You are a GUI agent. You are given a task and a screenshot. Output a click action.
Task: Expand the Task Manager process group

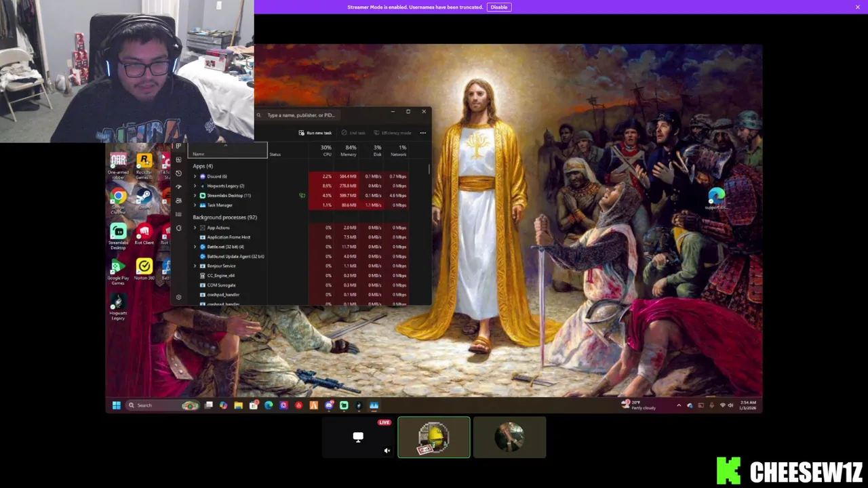[195, 205]
